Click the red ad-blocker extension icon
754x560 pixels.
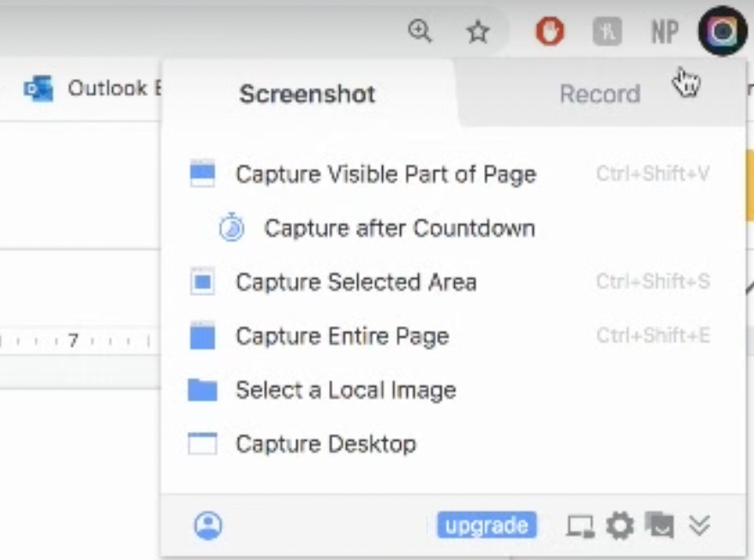tap(549, 29)
